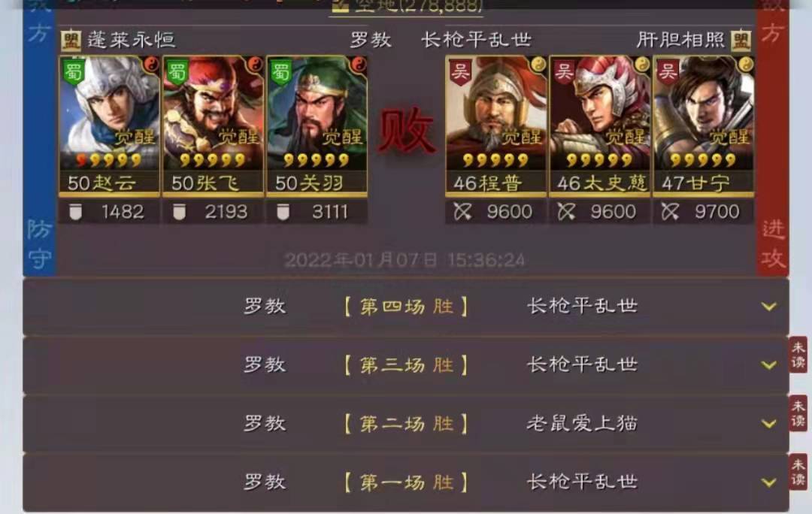The width and height of the screenshot is (812, 514).
Task: Click the 未读 unread tag beside 第三场
Action: [x=798, y=354]
